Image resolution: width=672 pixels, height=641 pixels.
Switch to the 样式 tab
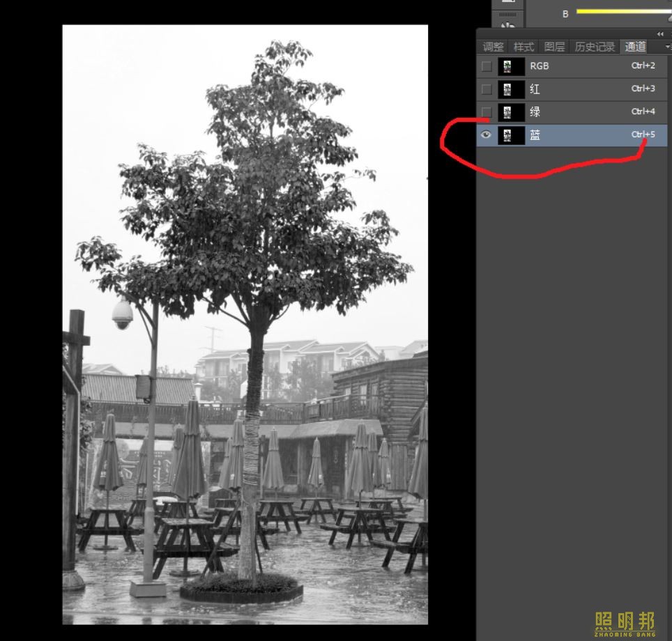point(524,46)
